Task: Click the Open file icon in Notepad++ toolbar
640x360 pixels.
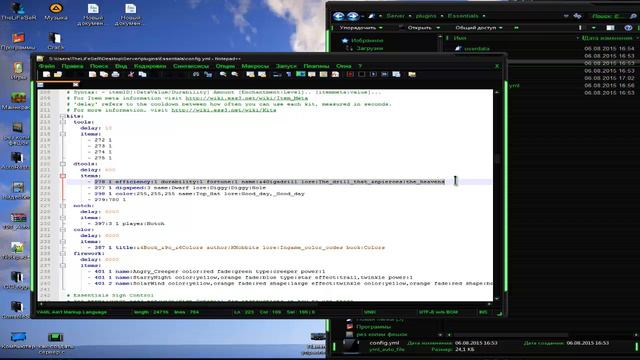Action: point(58,74)
